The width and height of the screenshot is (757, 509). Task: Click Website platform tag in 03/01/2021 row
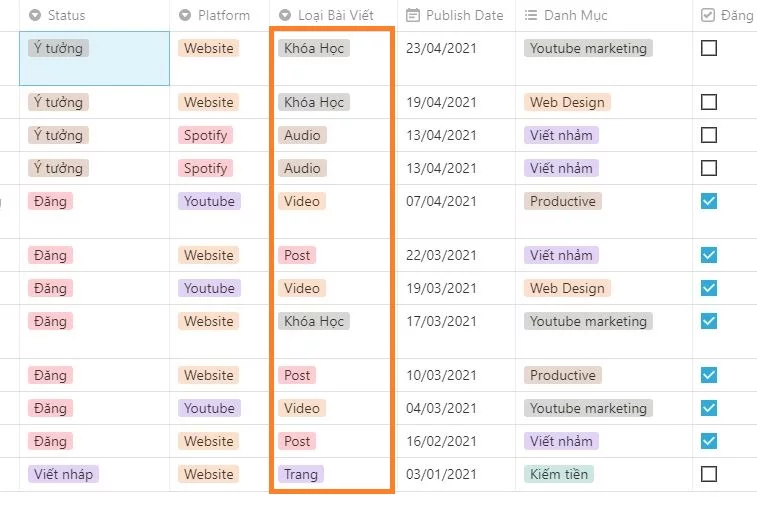tap(209, 474)
